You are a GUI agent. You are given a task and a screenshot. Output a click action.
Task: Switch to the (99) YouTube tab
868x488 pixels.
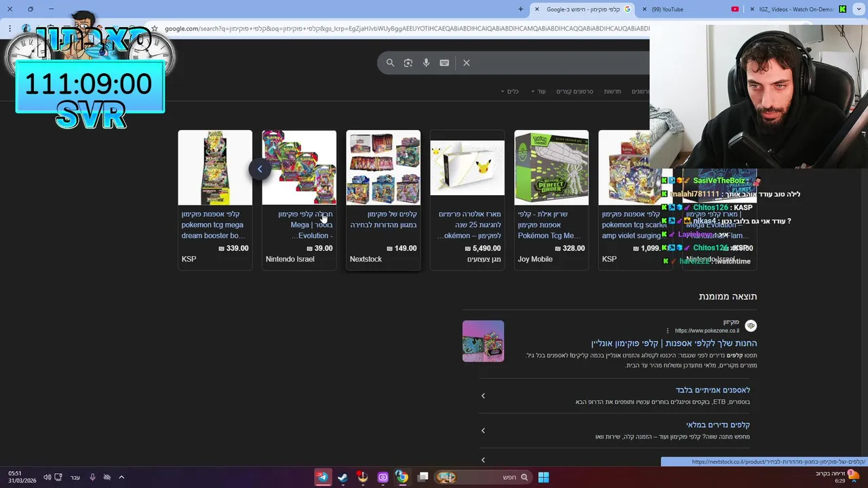tap(690, 9)
